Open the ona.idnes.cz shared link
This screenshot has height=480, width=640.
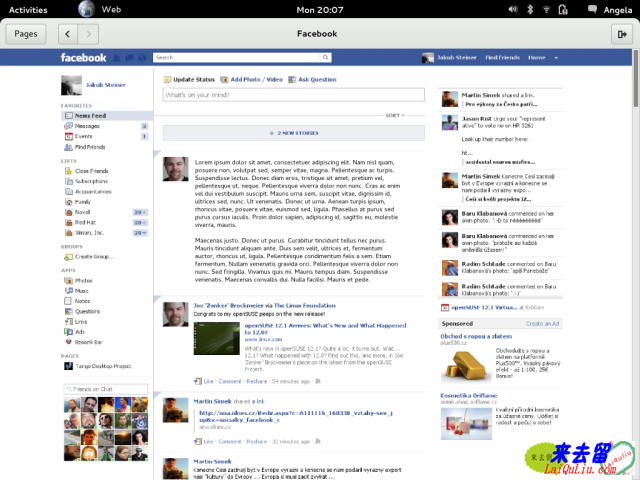pyautogui.click(x=296, y=416)
